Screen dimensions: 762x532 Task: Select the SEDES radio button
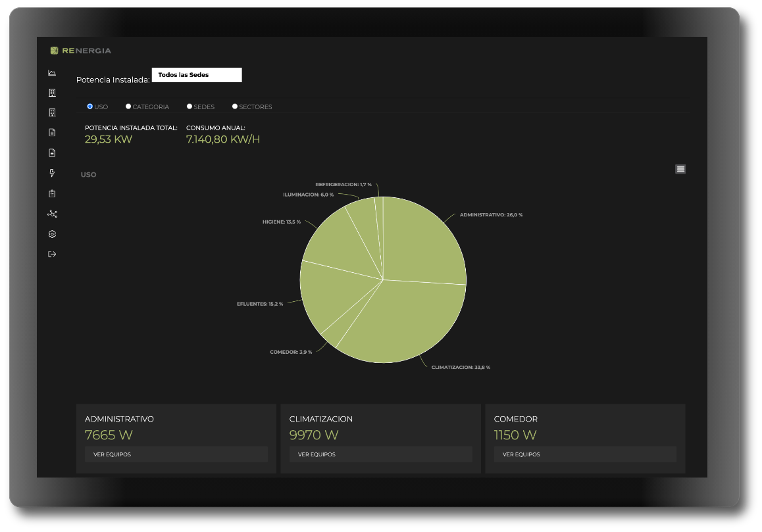coord(190,107)
